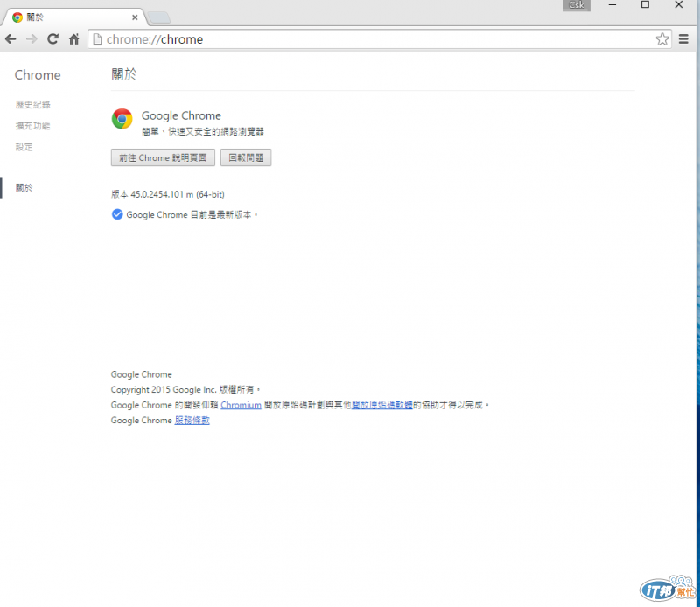
Task: Open 設定 in the sidebar
Action: click(x=24, y=147)
